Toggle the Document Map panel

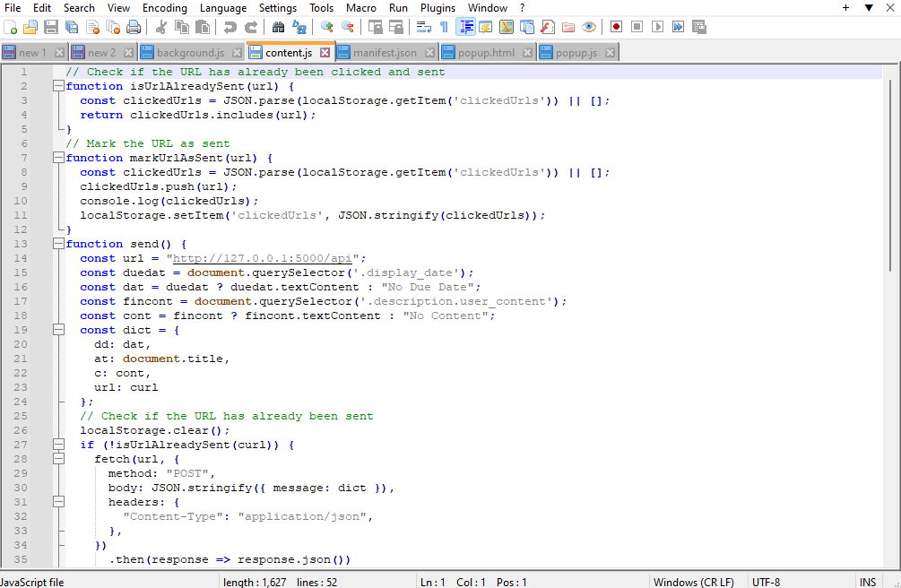507,27
